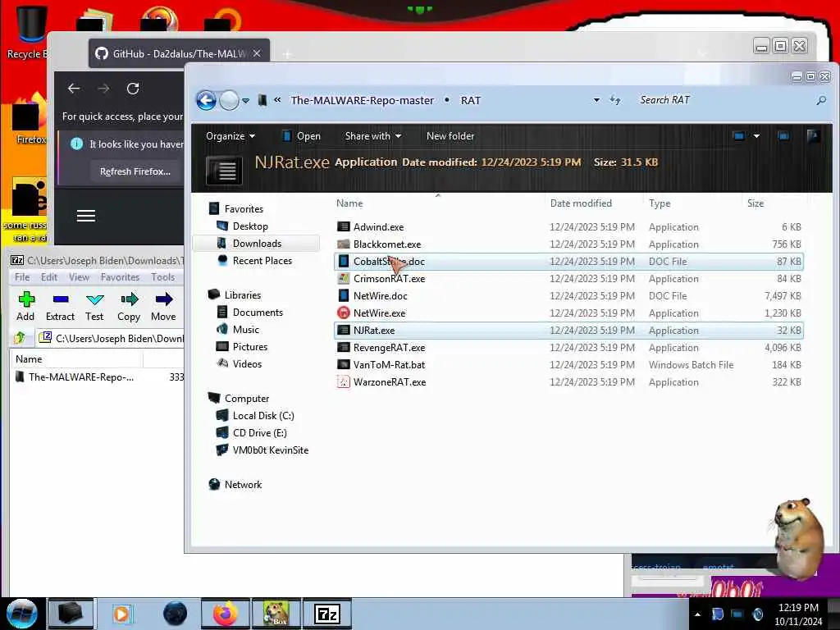
Task: Click the Explorer help icon
Action: coord(813,136)
